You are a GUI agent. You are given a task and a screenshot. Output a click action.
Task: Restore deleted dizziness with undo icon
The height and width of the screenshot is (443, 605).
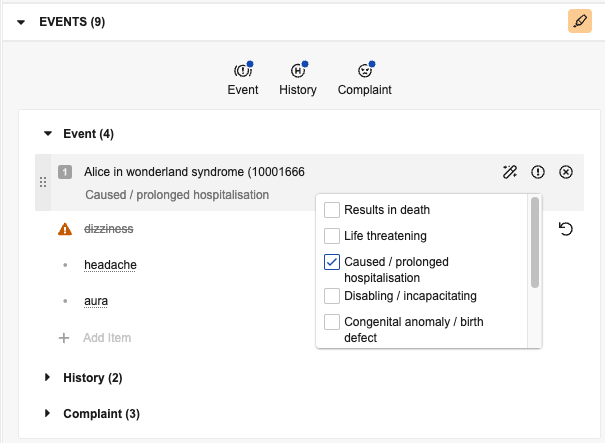pyautogui.click(x=566, y=229)
